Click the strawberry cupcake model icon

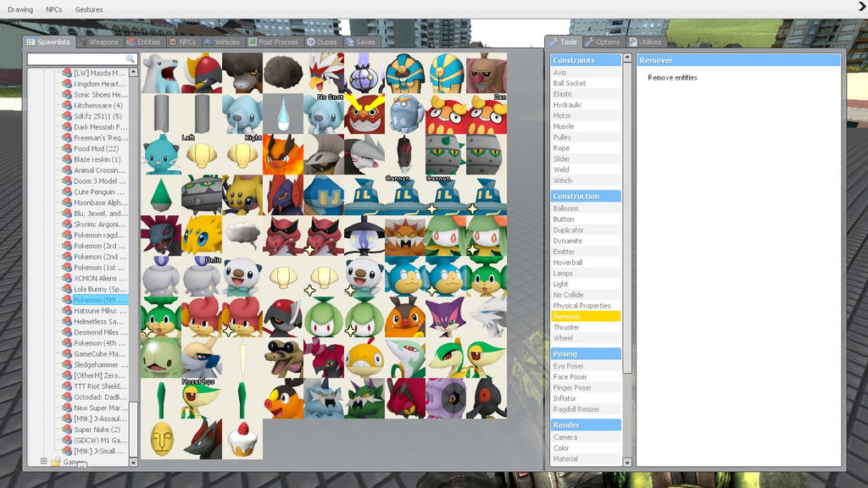pyautogui.click(x=242, y=440)
